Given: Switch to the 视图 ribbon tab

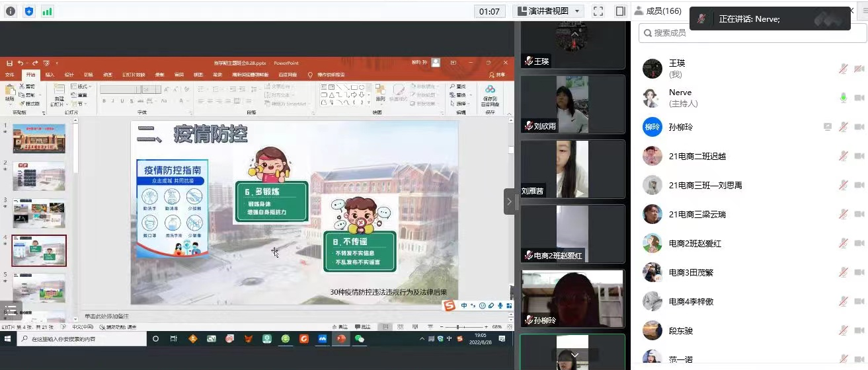Looking at the screenshot, I should (x=198, y=75).
